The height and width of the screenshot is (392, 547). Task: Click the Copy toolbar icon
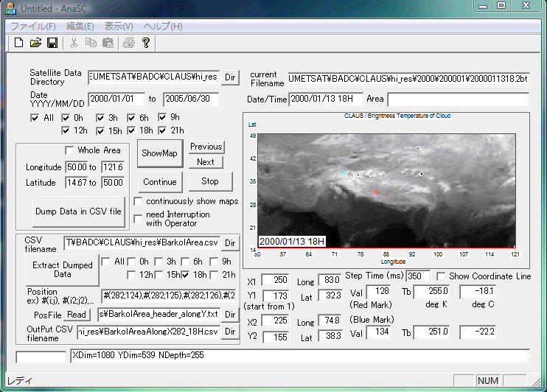click(90, 43)
